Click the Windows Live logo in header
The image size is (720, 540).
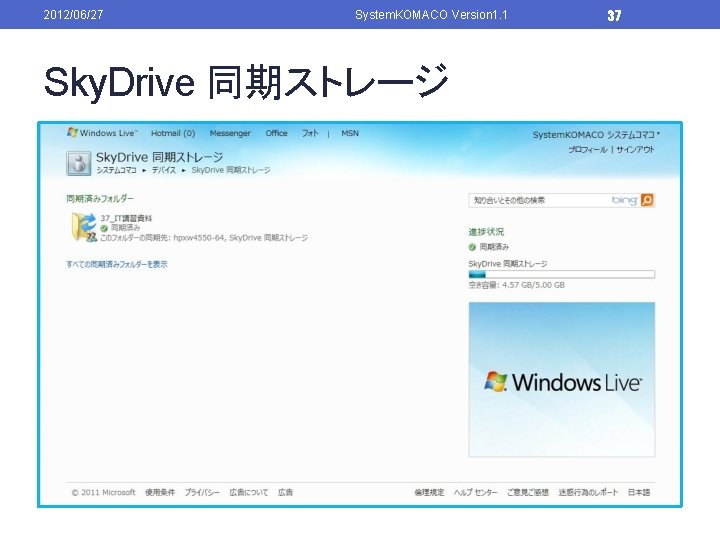click(102, 133)
